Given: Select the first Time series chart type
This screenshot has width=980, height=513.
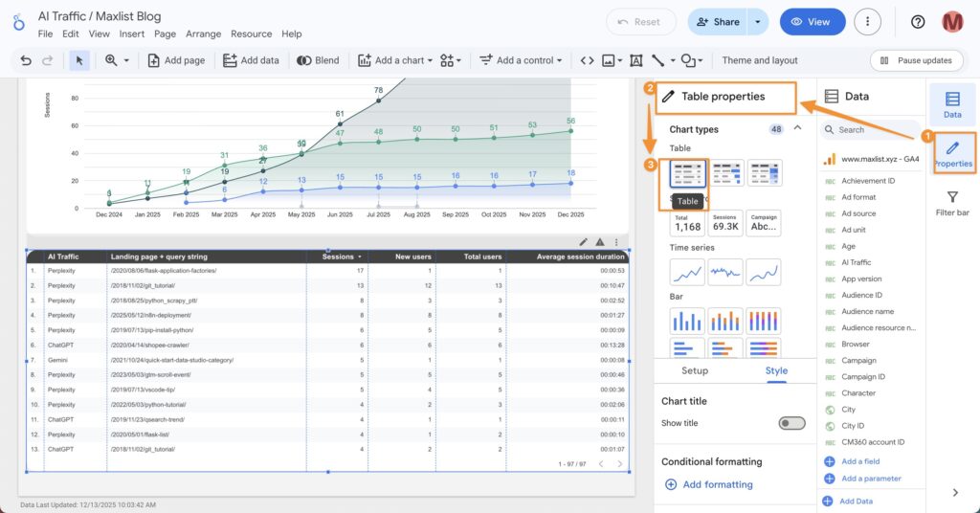Looking at the screenshot, I should (x=687, y=273).
